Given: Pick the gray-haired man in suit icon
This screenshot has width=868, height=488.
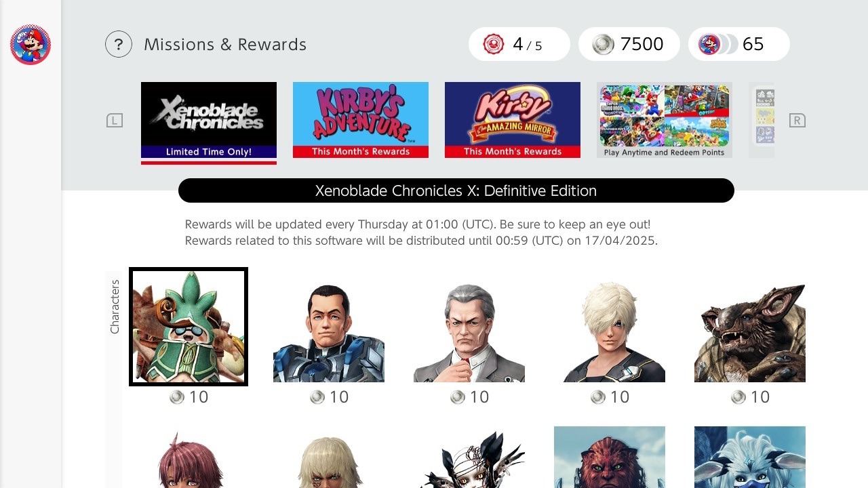Looking at the screenshot, I should 469,327.
